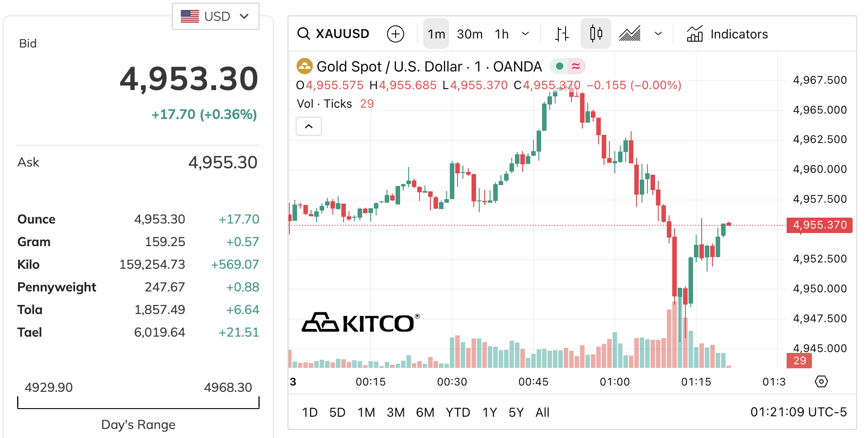Toggle the highlighted candles style button
The image size is (868, 438).
(x=596, y=33)
